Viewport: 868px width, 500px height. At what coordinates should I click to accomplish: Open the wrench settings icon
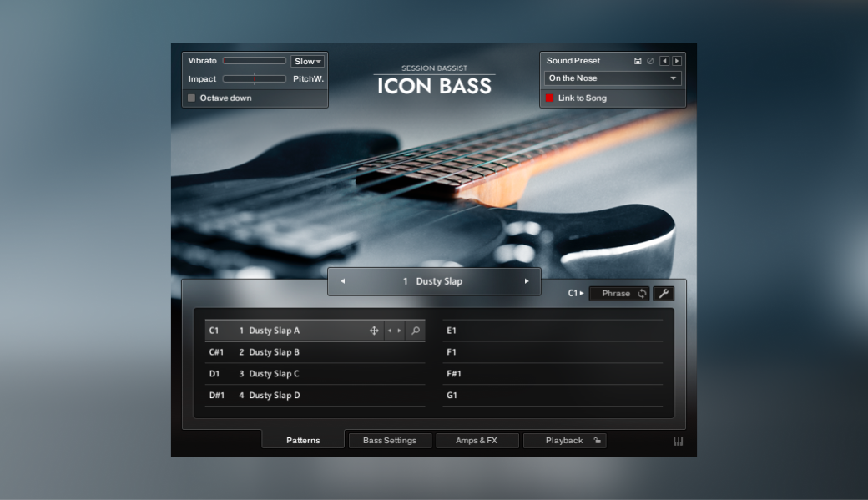pos(664,294)
